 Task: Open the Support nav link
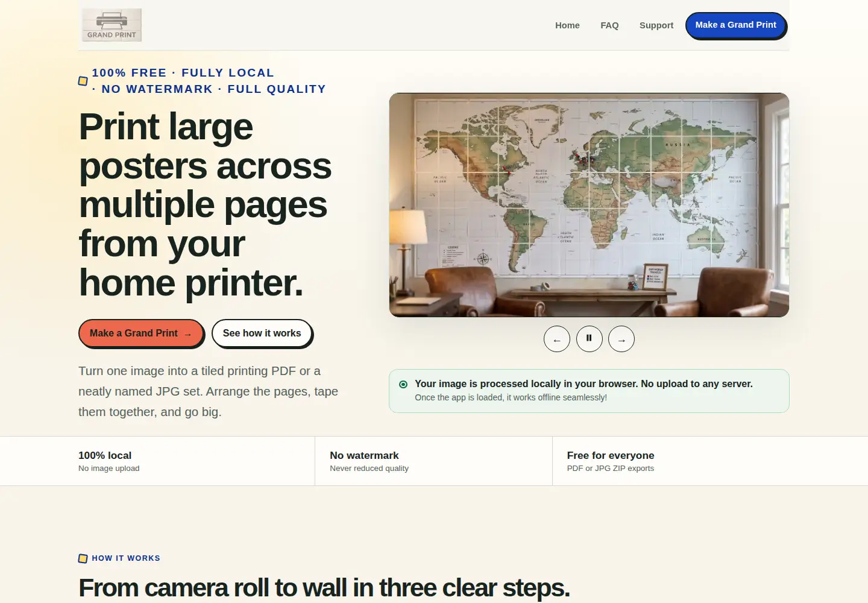tap(656, 25)
